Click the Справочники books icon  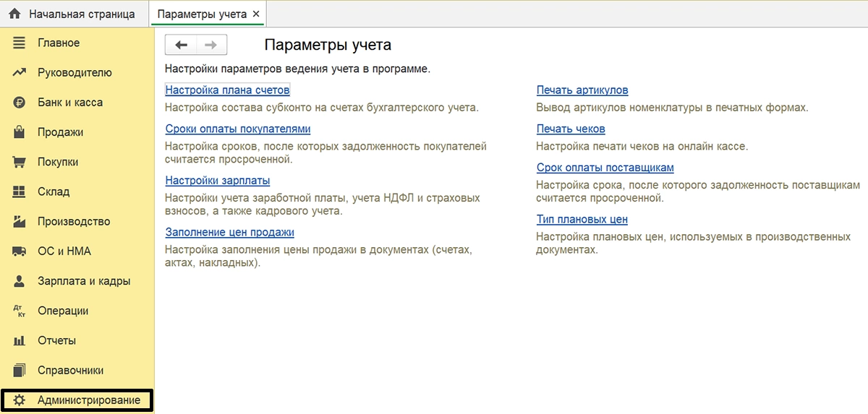click(20, 370)
